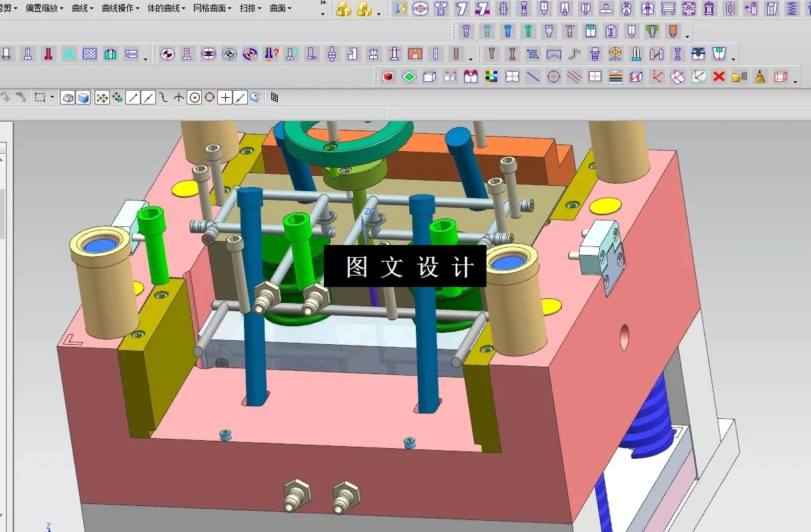The image size is (811, 532).
Task: Click the red X delete icon on the toolbar
Action: pyautogui.click(x=718, y=77)
